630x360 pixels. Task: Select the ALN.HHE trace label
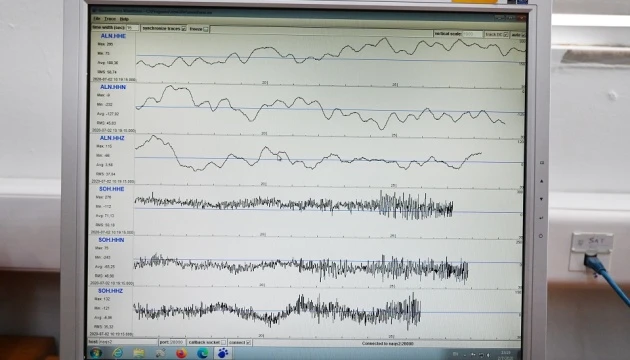pos(113,36)
